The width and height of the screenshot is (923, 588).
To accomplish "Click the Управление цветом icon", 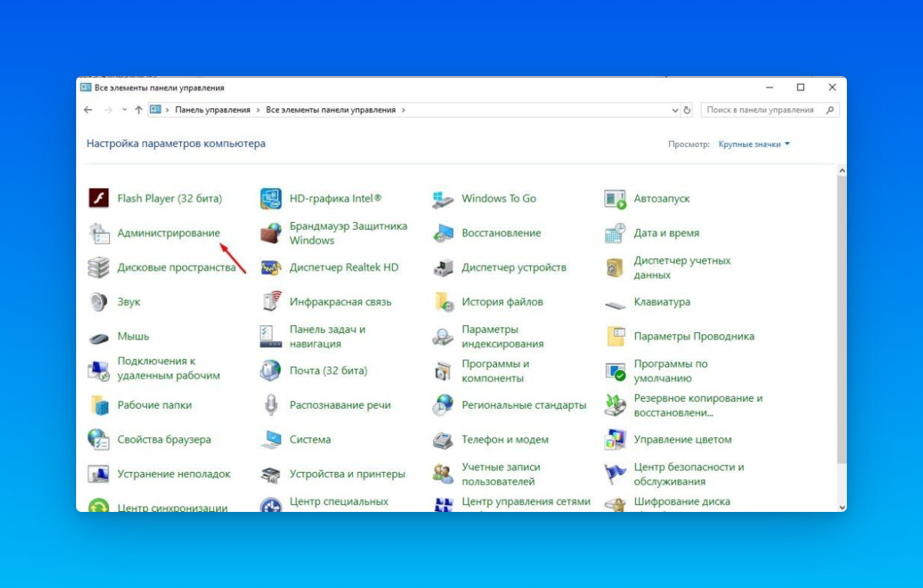I will click(615, 440).
